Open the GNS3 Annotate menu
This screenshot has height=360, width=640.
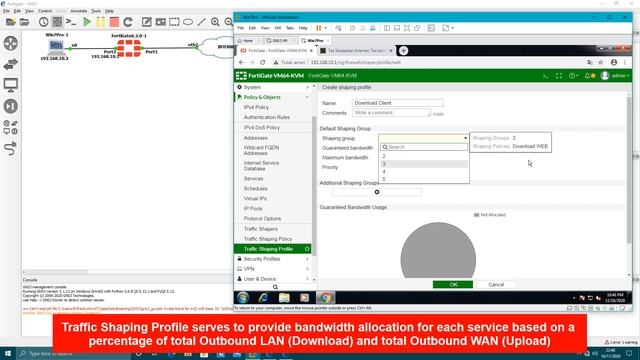(x=79, y=11)
